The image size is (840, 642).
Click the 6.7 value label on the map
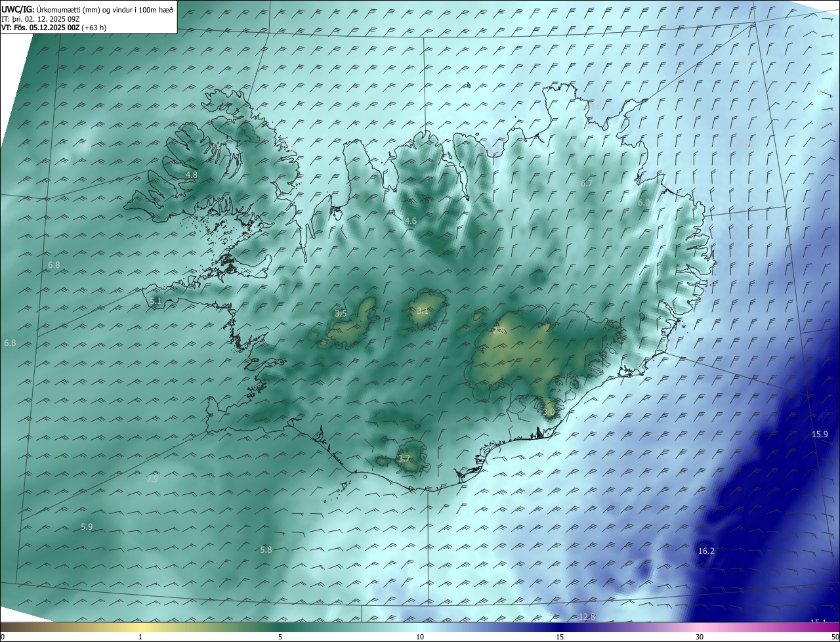587,183
